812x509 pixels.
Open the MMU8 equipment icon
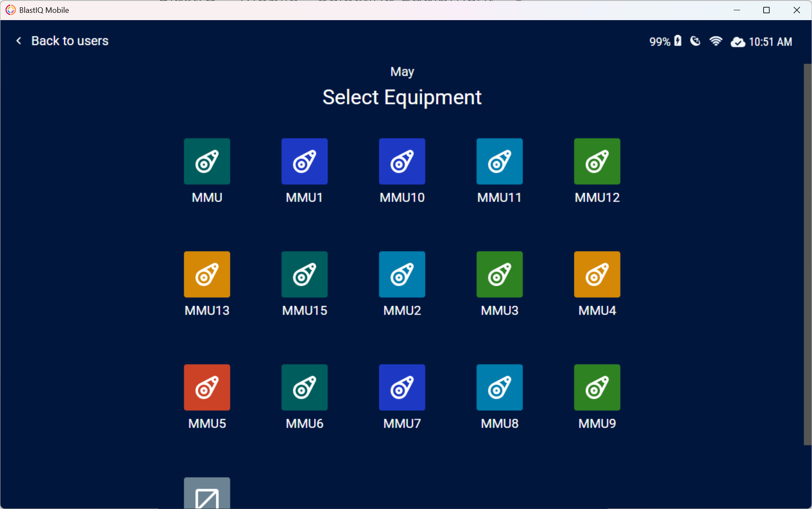click(x=500, y=387)
